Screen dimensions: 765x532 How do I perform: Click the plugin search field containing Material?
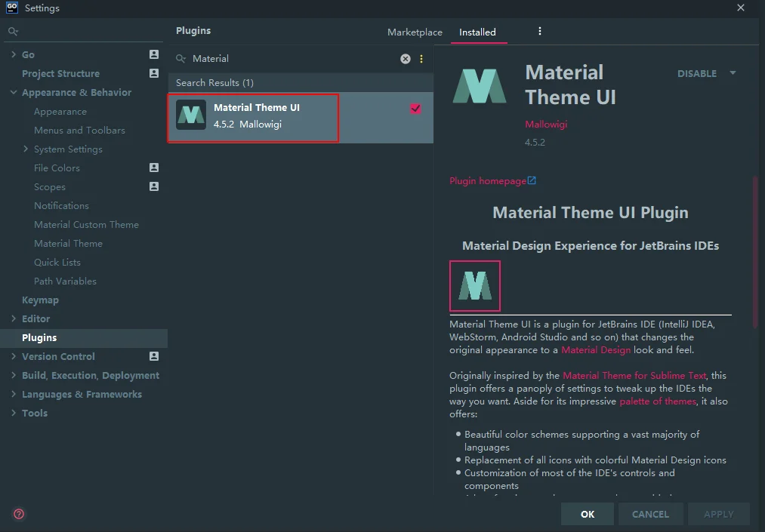click(293, 59)
